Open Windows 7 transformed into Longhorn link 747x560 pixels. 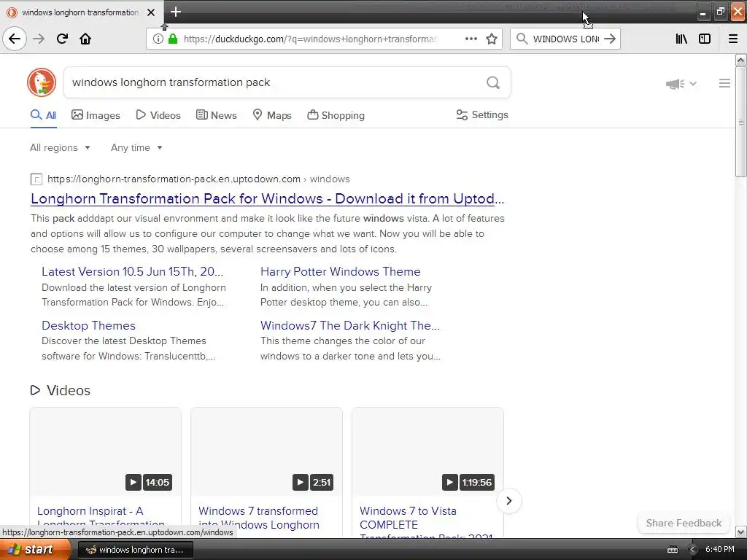point(259,518)
